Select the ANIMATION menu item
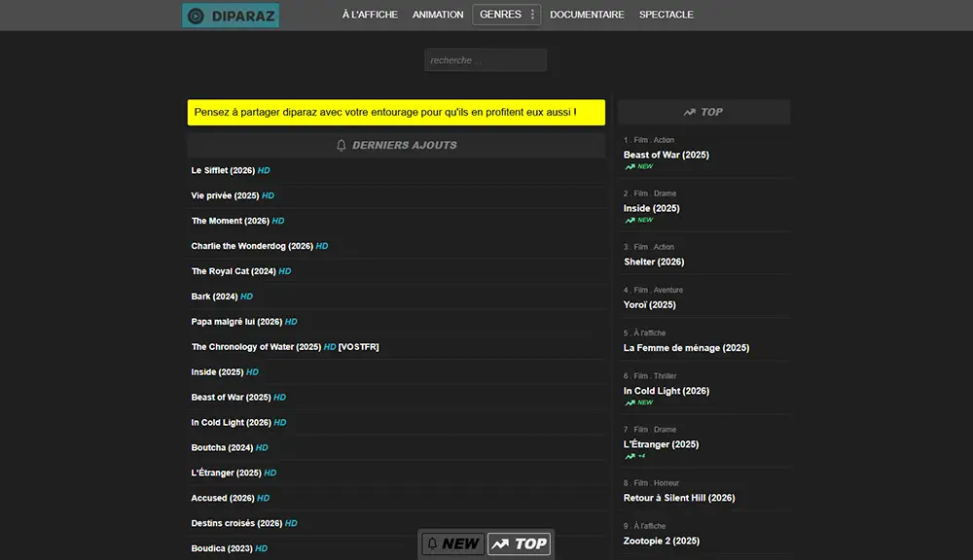The image size is (973, 560). tap(438, 15)
